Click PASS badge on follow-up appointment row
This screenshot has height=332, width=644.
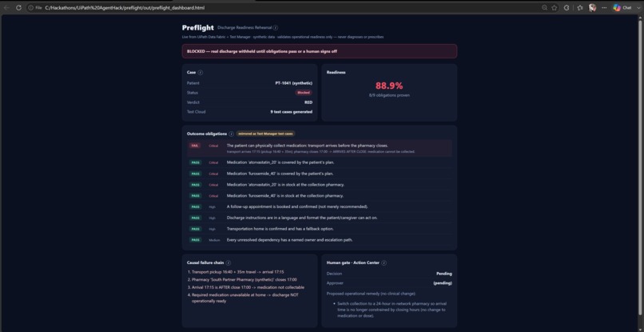point(196,207)
